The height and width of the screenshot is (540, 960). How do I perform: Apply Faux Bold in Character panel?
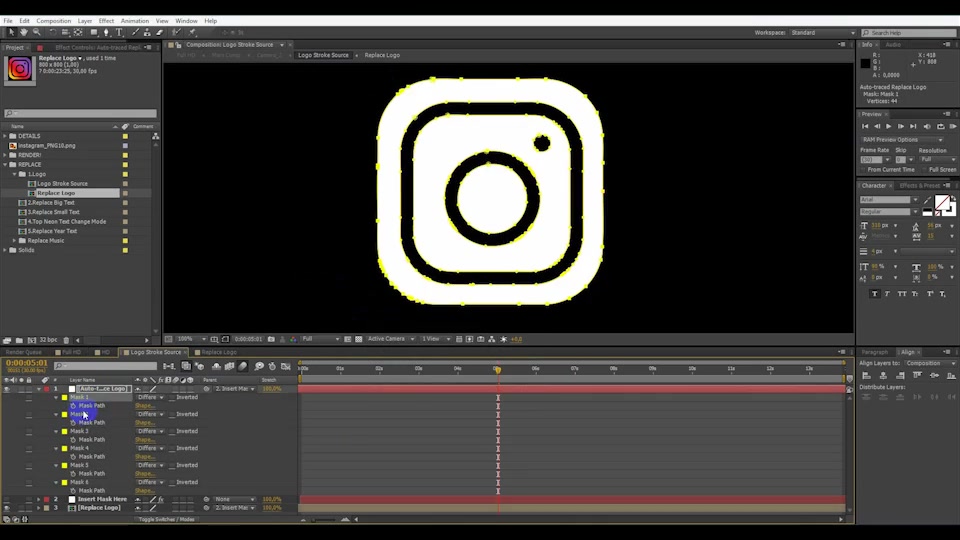874,294
